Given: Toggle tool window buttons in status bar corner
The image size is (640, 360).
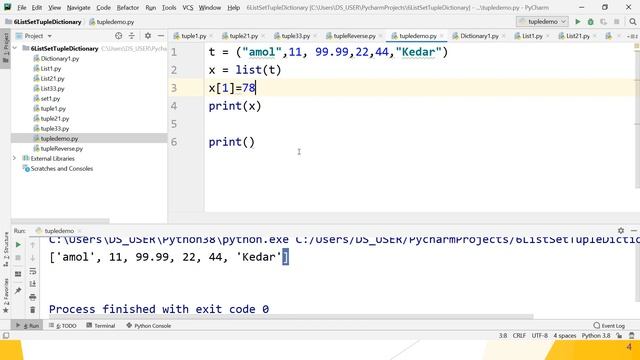Looking at the screenshot, I should 6,336.
